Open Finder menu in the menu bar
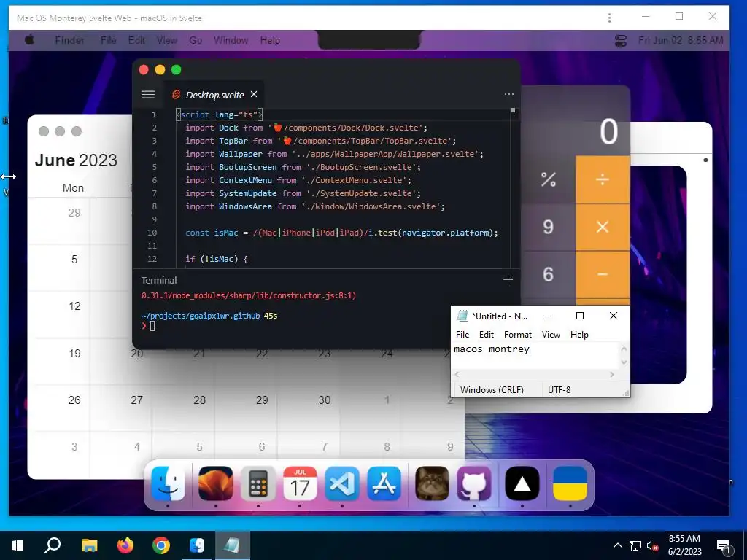 pyautogui.click(x=69, y=41)
